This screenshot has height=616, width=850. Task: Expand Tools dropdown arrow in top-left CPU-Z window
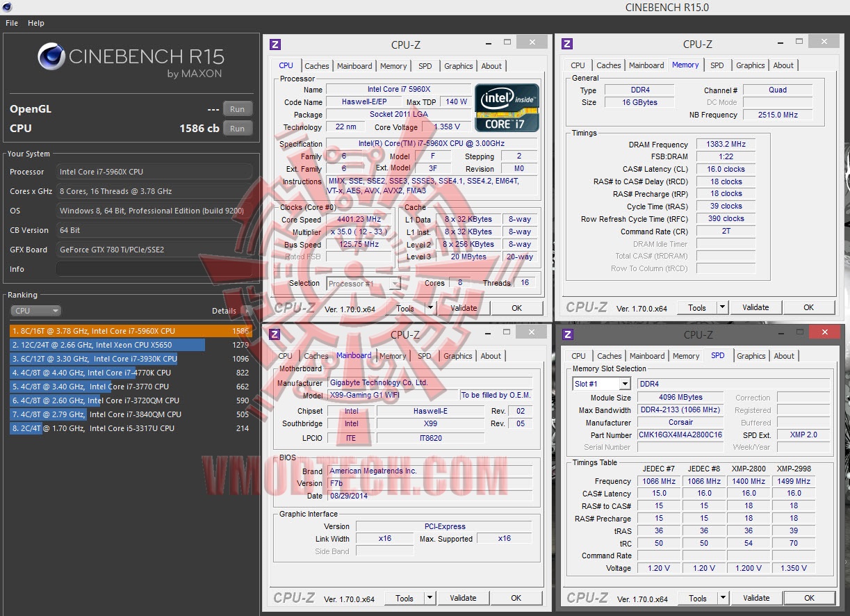pyautogui.click(x=430, y=308)
